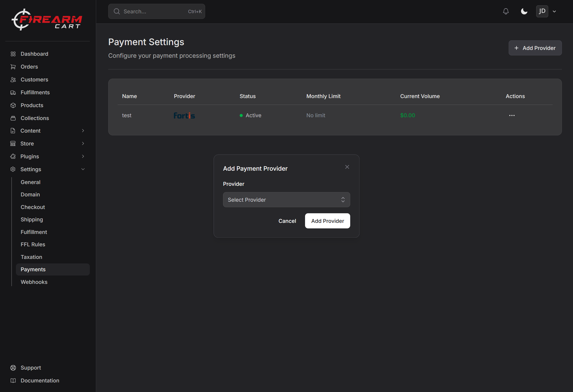Open Customers page

[x=34, y=80]
